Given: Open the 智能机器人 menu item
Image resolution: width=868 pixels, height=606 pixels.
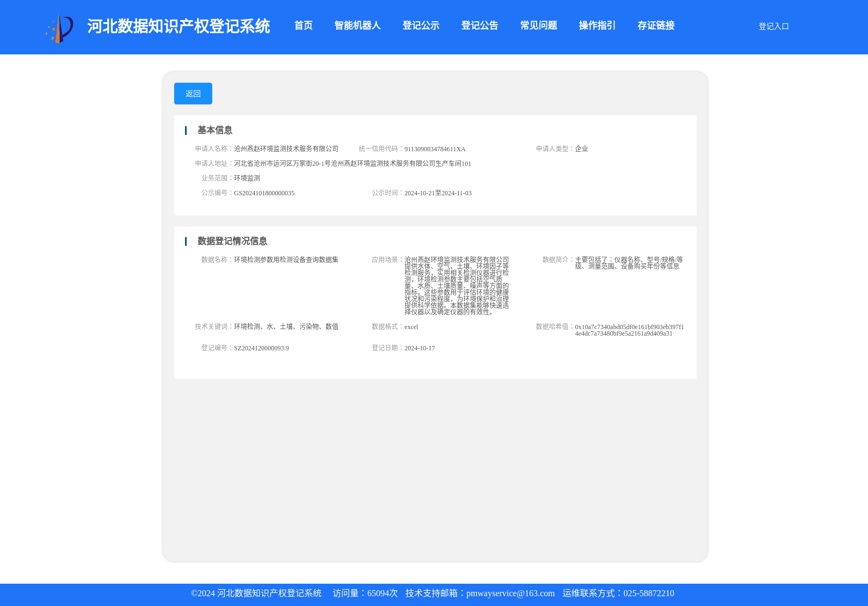Looking at the screenshot, I should tap(358, 26).
